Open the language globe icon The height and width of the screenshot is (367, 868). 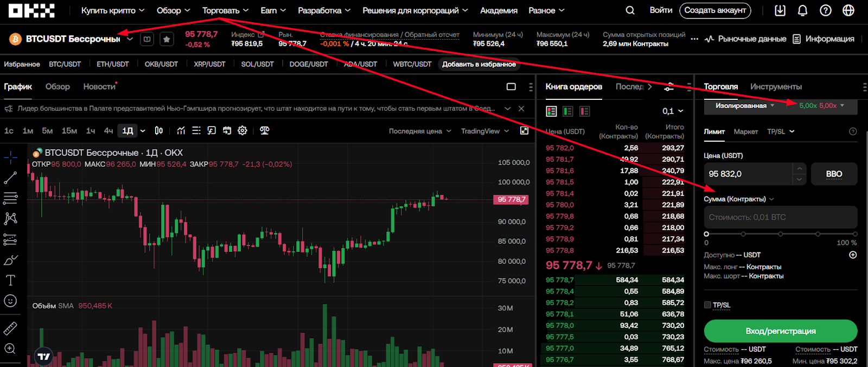tap(848, 10)
